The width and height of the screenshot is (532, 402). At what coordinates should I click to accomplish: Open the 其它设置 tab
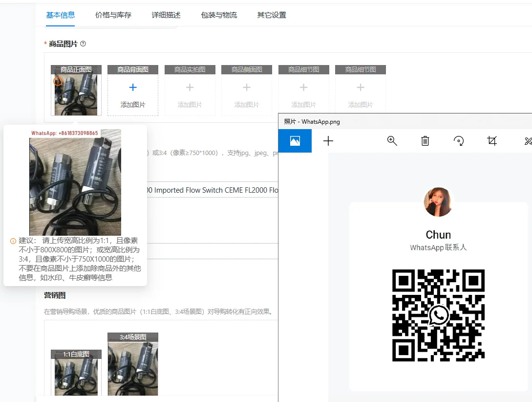(x=271, y=15)
